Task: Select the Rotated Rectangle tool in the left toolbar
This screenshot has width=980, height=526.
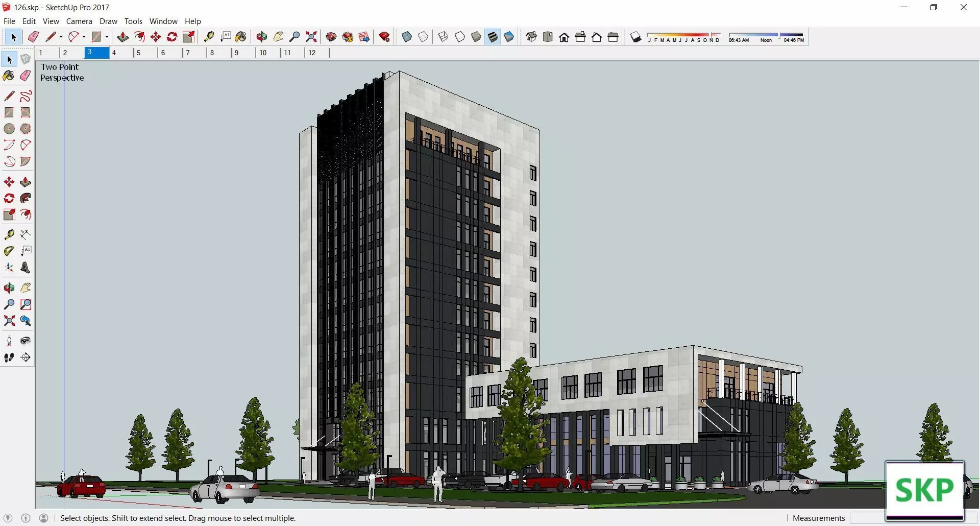Action: click(26, 112)
